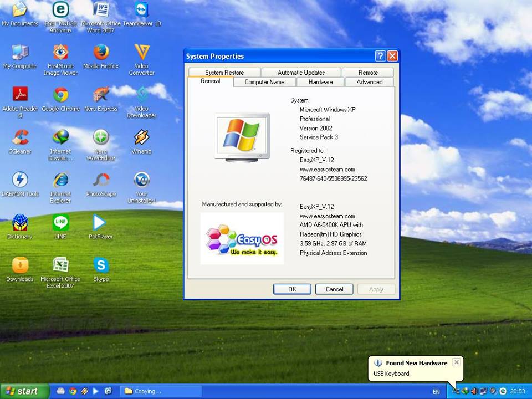Screen dimensions: 532x399
Task: Select the Skype desktop icon
Action: coord(101,269)
